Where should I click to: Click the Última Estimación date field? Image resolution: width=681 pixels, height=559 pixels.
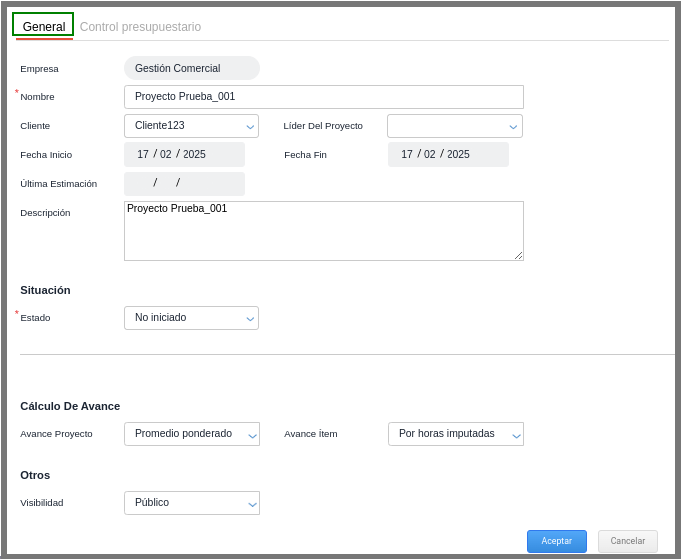184,184
